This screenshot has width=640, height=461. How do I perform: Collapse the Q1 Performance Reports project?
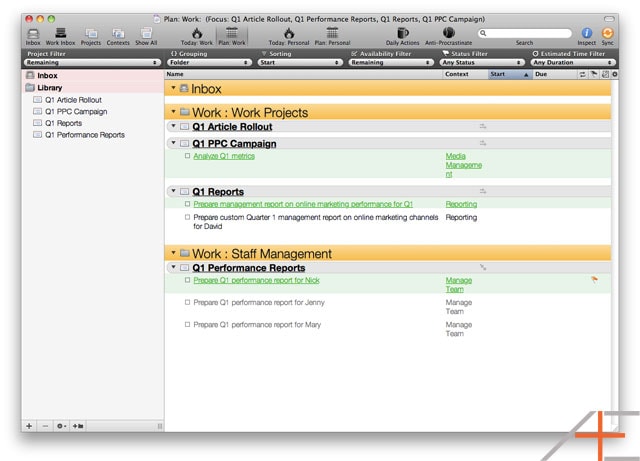pyautogui.click(x=173, y=267)
